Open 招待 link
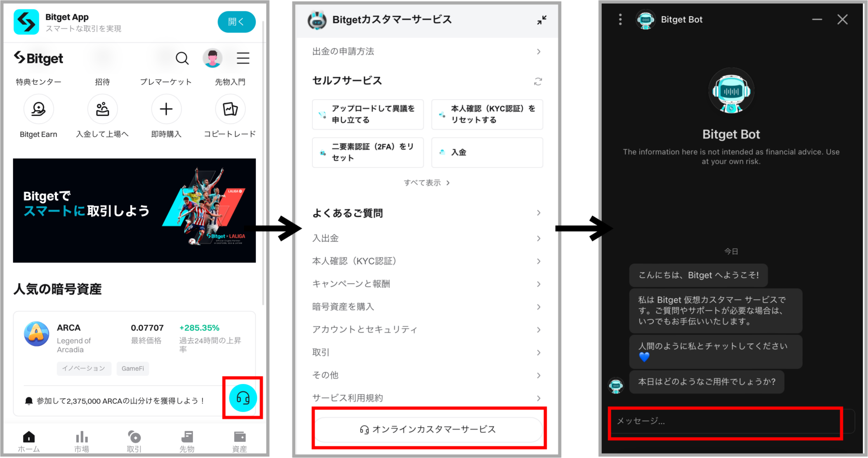Image resolution: width=868 pixels, height=458 pixels. 103,82
